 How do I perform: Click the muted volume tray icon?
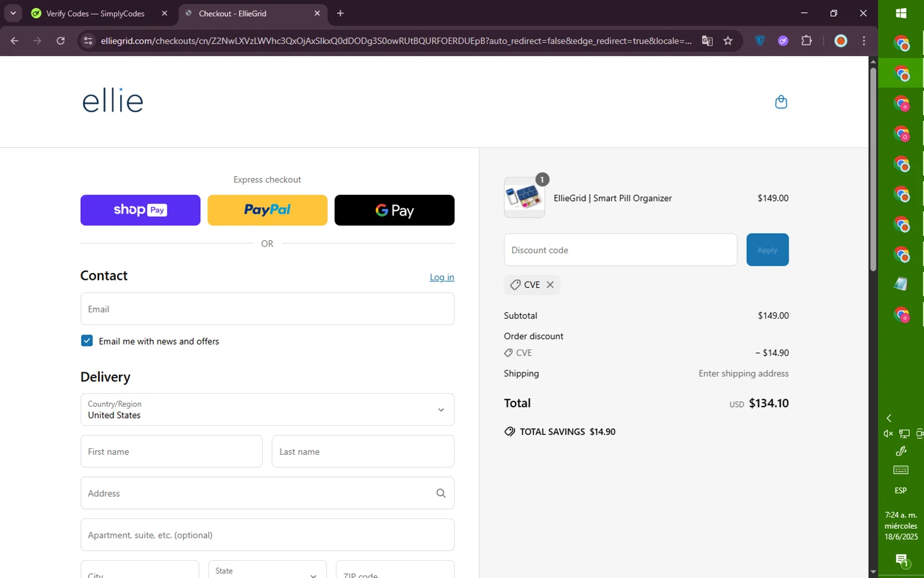coord(888,434)
